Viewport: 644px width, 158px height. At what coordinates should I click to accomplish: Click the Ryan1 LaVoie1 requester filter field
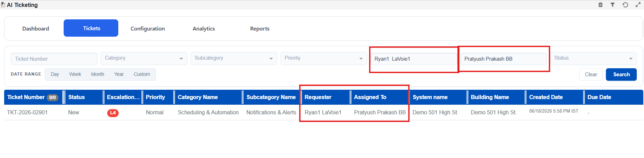point(414,59)
